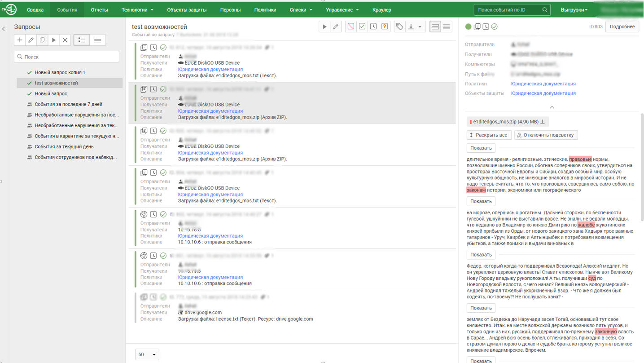644x363 pixels.
Task: Click Показать above the 'Федор, который' excerpt
Action: click(x=481, y=255)
